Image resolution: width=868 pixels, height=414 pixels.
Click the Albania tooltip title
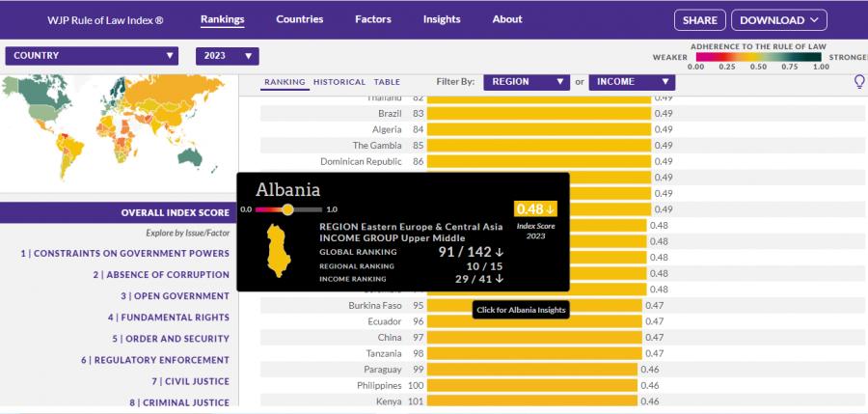tap(287, 189)
